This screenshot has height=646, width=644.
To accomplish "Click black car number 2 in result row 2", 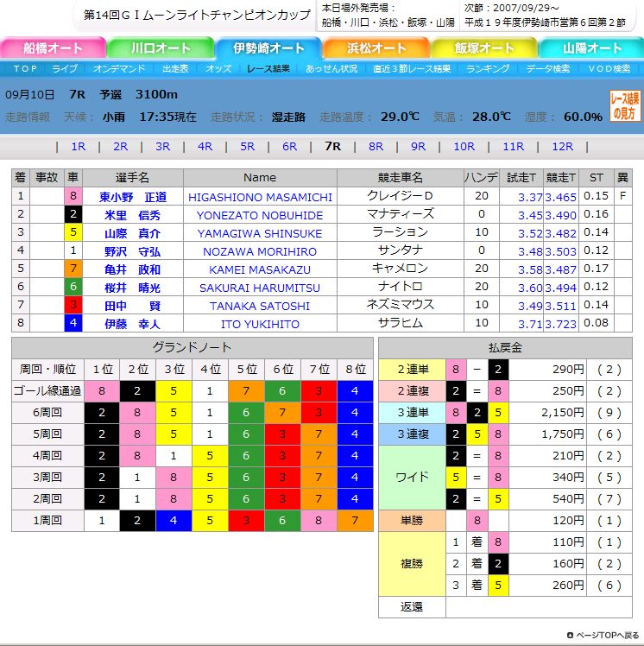I will [73, 214].
